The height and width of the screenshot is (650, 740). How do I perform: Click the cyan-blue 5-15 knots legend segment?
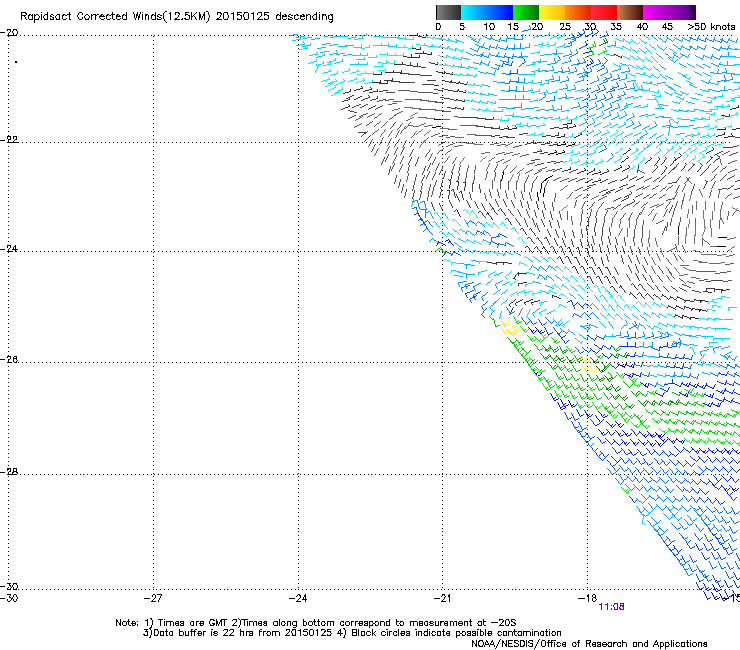coord(487,12)
